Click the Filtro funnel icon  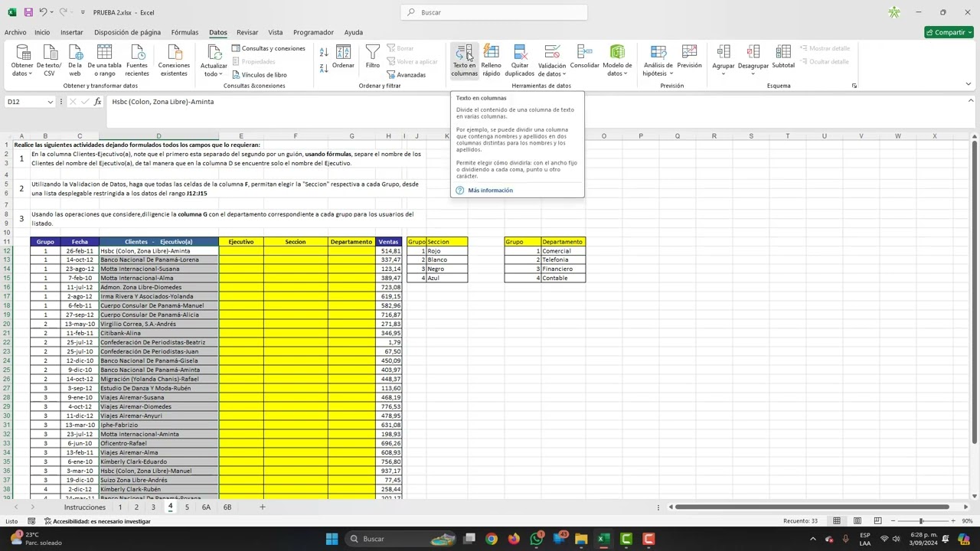372,57
